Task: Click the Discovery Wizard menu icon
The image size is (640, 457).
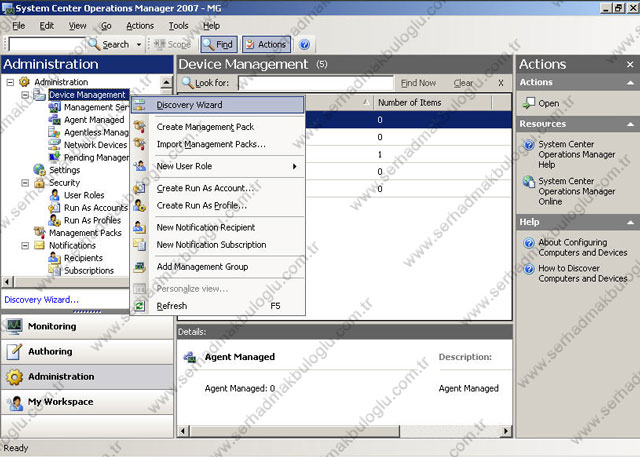Action: pyautogui.click(x=140, y=105)
